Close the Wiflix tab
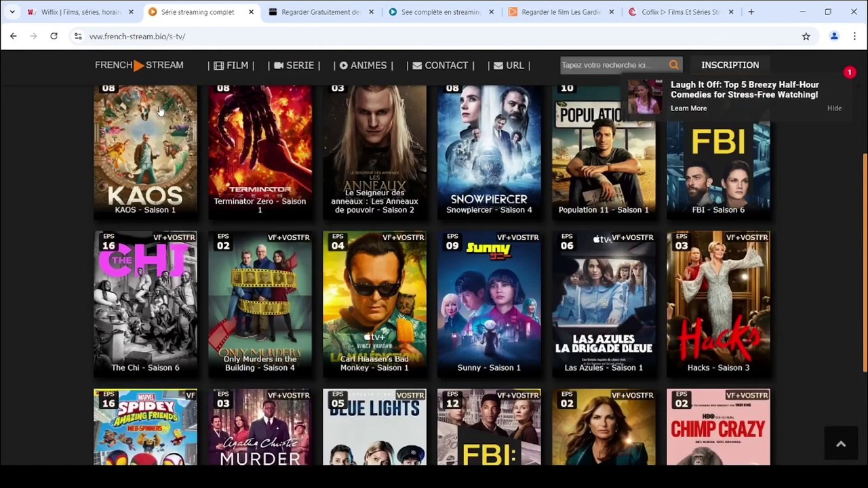This screenshot has height=488, width=868. 131,12
